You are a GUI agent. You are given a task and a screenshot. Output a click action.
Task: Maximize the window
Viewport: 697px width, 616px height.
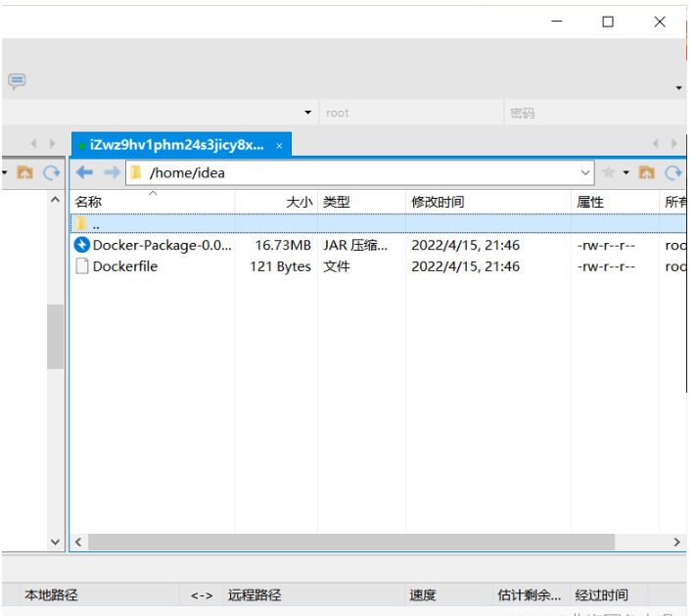608,22
